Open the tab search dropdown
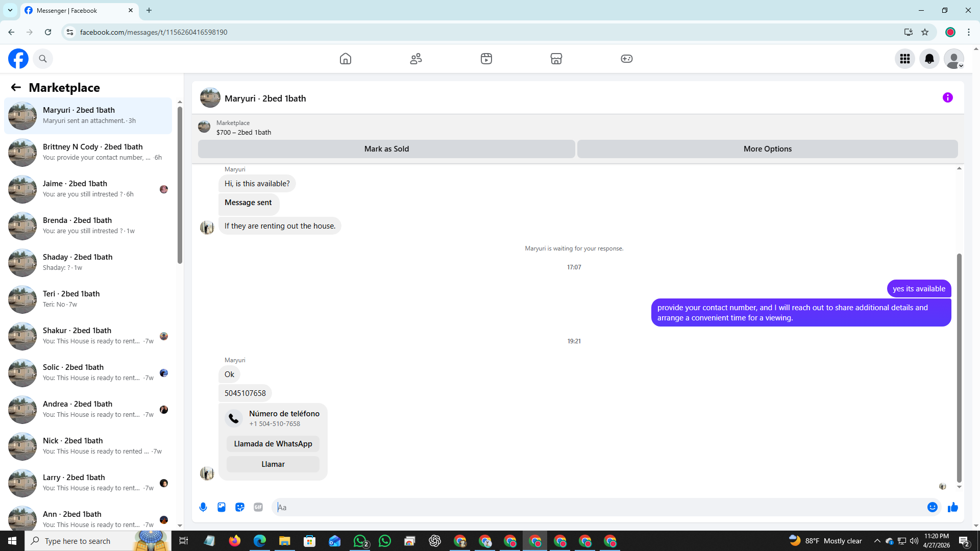The height and width of the screenshot is (551, 980). (x=10, y=10)
